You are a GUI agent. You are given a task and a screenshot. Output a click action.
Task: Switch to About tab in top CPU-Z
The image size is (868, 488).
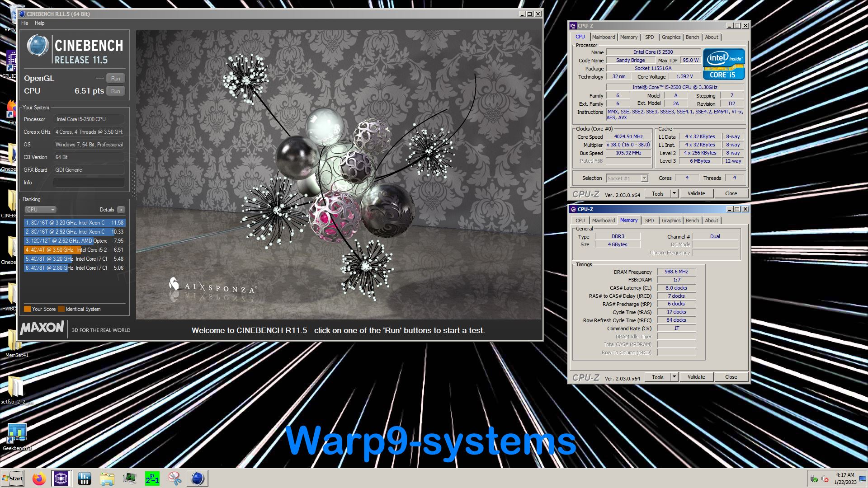(712, 37)
